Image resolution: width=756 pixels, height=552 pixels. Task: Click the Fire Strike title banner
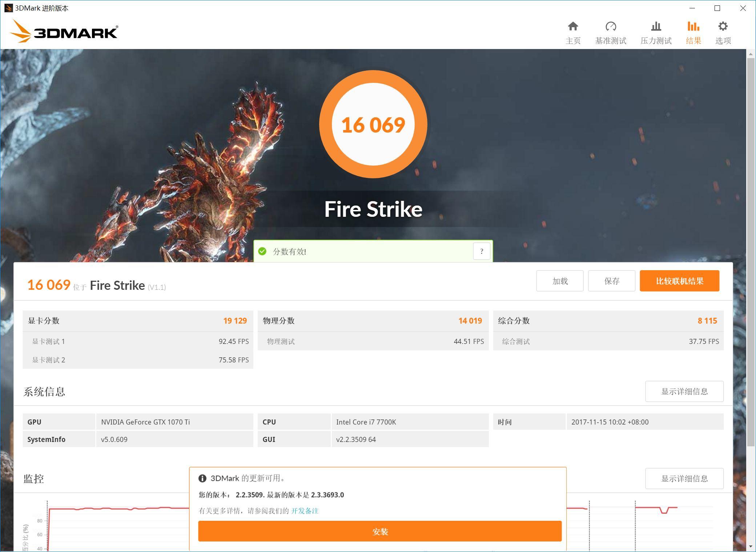tap(373, 209)
